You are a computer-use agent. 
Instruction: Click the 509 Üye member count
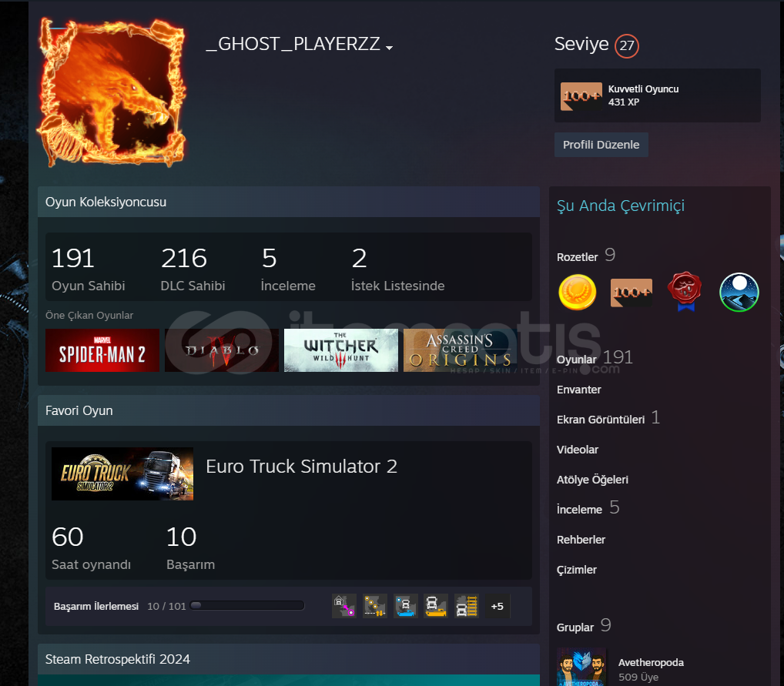(x=638, y=677)
